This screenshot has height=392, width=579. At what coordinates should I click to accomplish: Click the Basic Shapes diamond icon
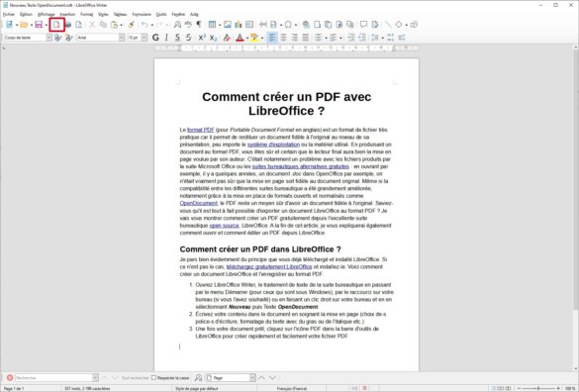coord(399,25)
